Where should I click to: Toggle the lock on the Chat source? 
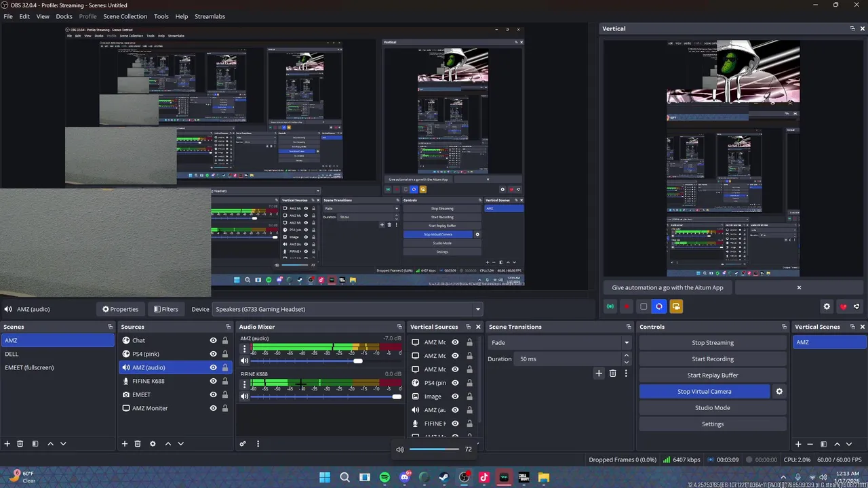(225, 340)
